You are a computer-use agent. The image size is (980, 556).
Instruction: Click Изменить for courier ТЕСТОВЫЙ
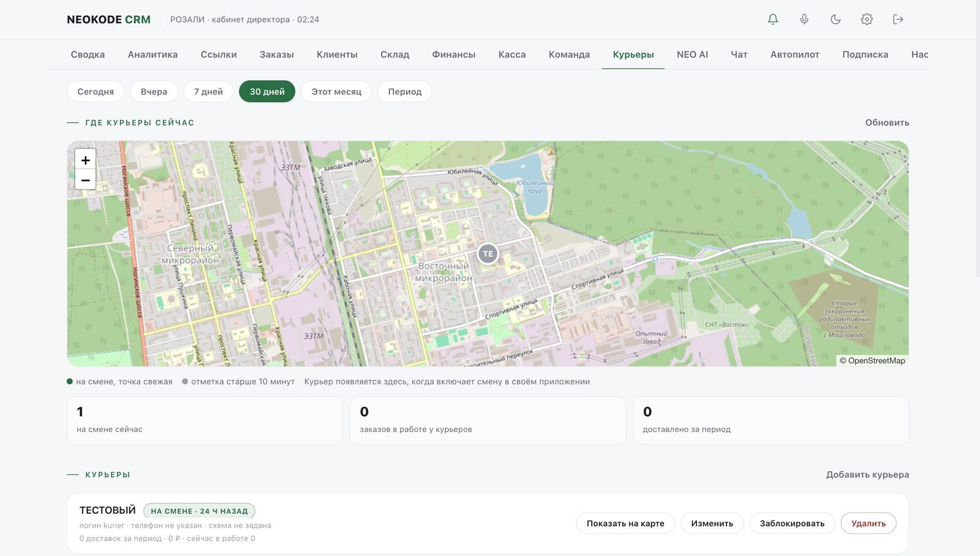712,524
